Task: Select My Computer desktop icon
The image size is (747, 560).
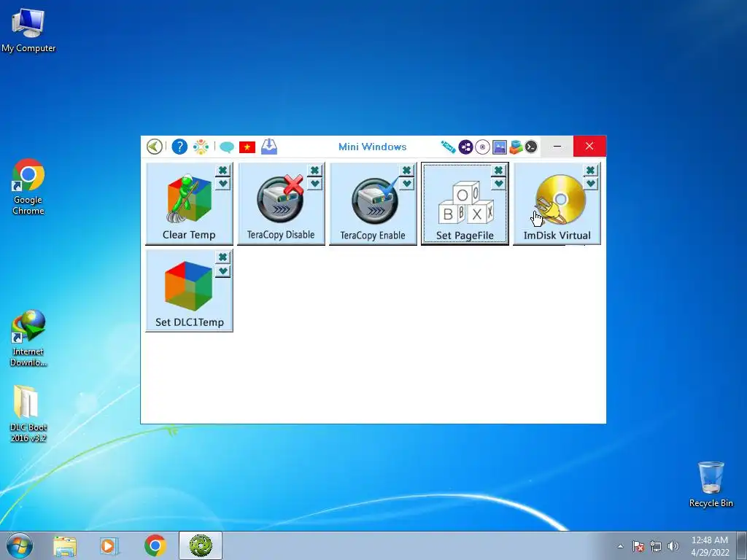Action: tap(28, 31)
